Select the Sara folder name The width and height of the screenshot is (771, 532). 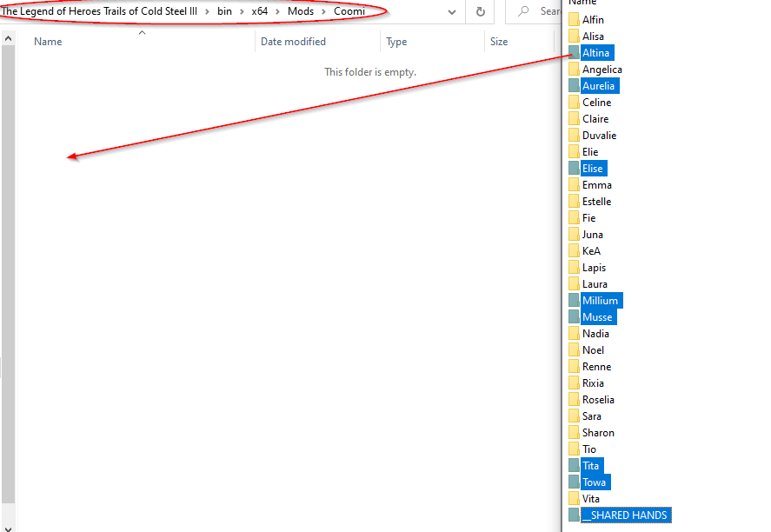[x=592, y=416]
